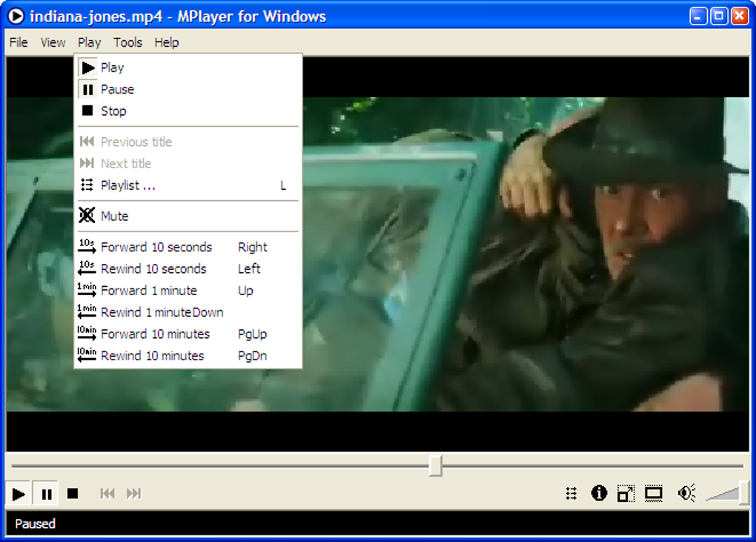Click the Play button in bottom toolbar
The width and height of the screenshot is (756, 542).
point(19,494)
